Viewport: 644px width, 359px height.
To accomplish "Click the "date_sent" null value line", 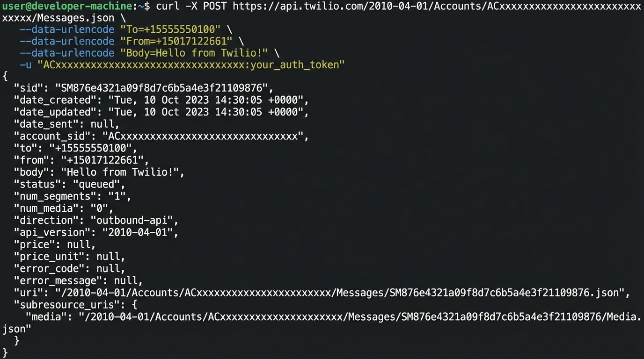I will (66, 124).
